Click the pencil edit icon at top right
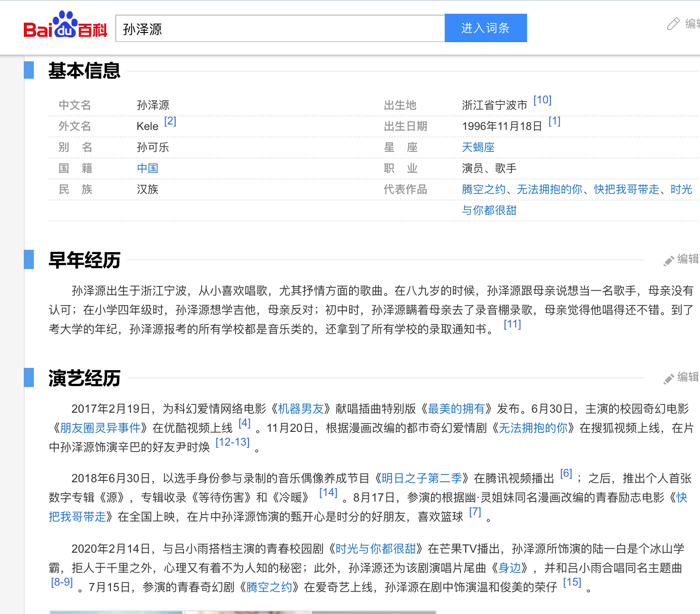The width and height of the screenshot is (700, 614). coord(673,24)
